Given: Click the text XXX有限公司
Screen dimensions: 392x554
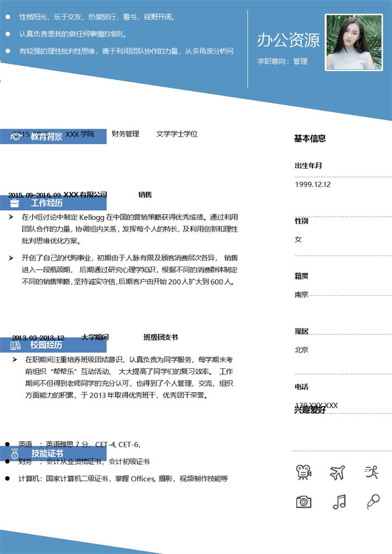Looking at the screenshot, I should [85, 194].
